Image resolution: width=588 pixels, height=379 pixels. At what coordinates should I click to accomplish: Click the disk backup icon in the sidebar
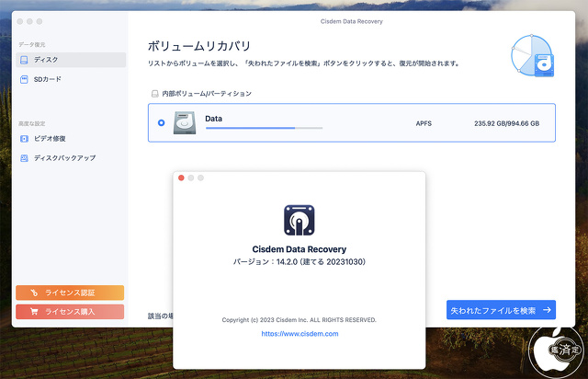click(24, 158)
